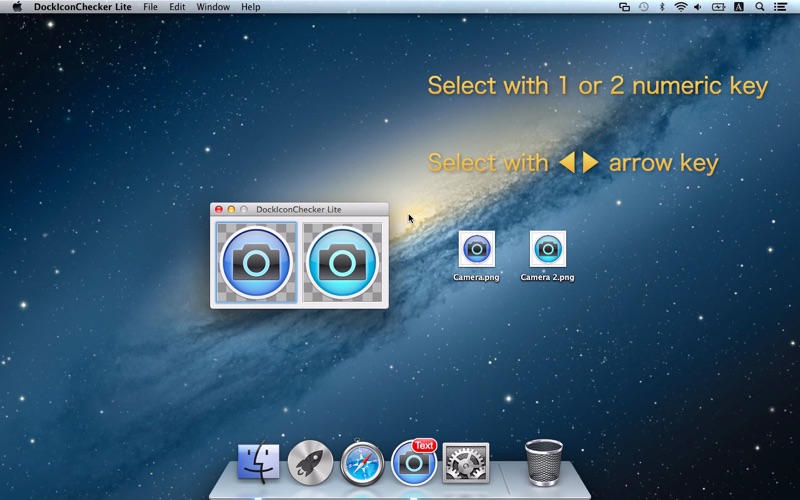This screenshot has height=500, width=800.
Task: Select the first camera icon preview
Action: (x=256, y=262)
